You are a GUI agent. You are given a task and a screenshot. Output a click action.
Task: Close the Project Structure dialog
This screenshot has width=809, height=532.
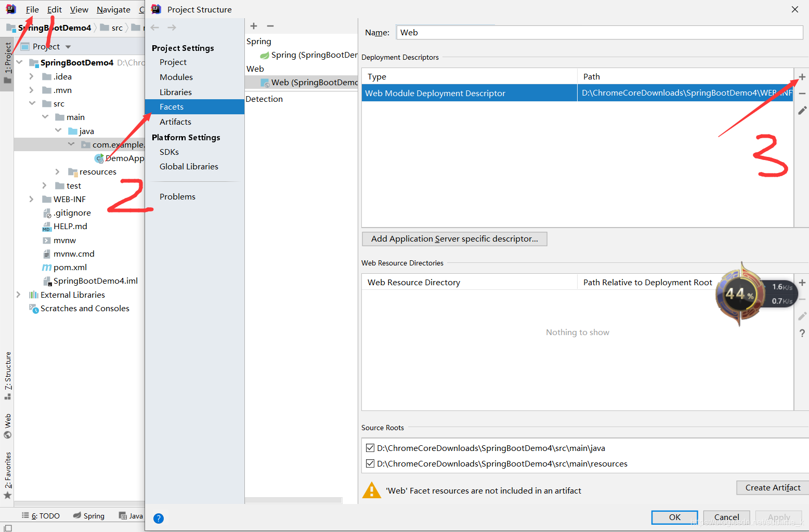pyautogui.click(x=795, y=9)
